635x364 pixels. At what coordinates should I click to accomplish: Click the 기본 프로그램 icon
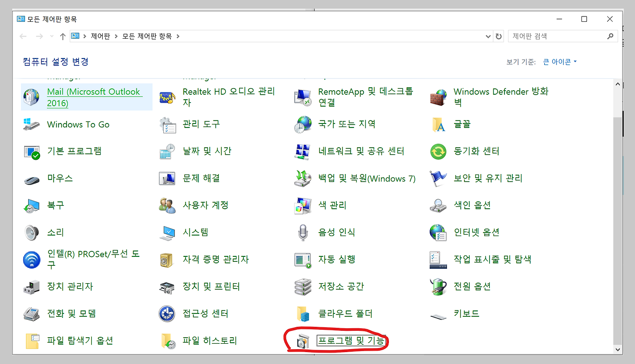(x=31, y=151)
